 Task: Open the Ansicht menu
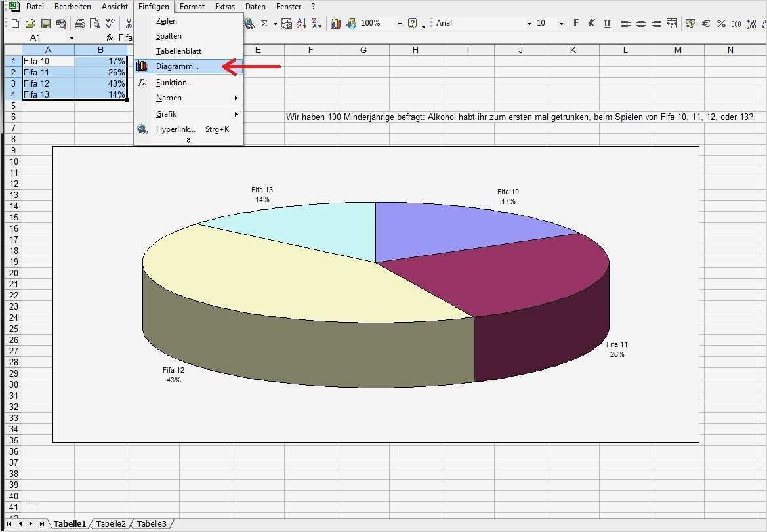pos(114,7)
